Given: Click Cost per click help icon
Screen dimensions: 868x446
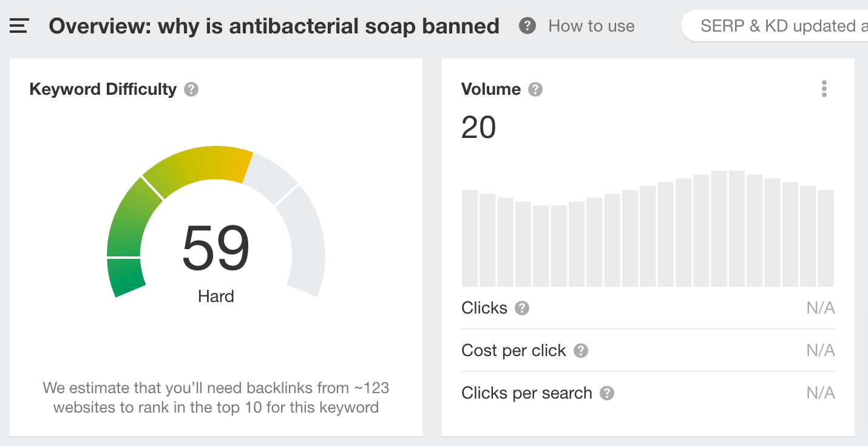Looking at the screenshot, I should [x=581, y=351].
